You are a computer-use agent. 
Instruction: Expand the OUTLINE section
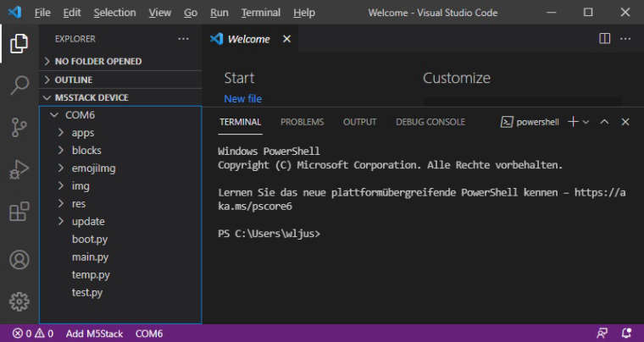[x=120, y=80]
